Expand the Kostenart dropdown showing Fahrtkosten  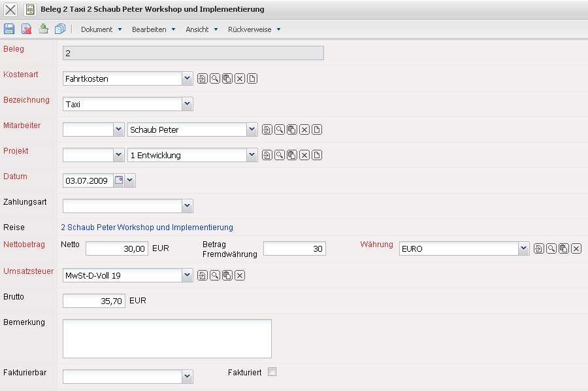(x=188, y=78)
